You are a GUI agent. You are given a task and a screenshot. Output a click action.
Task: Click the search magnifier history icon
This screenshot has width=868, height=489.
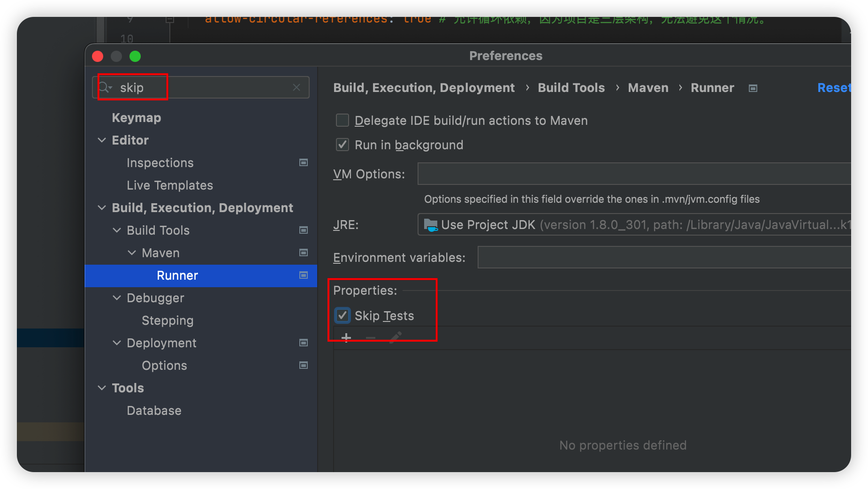click(x=105, y=87)
